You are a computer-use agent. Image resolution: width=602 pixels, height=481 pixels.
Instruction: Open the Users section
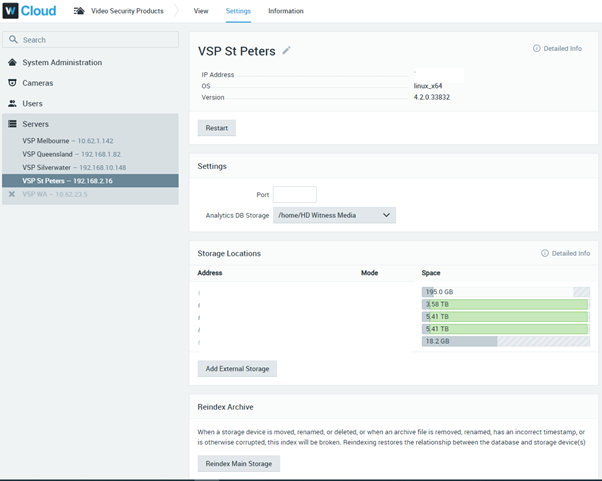[x=32, y=103]
